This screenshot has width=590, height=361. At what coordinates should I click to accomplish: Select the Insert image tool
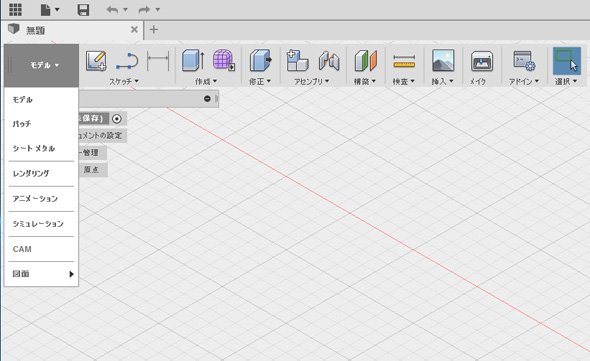[443, 60]
